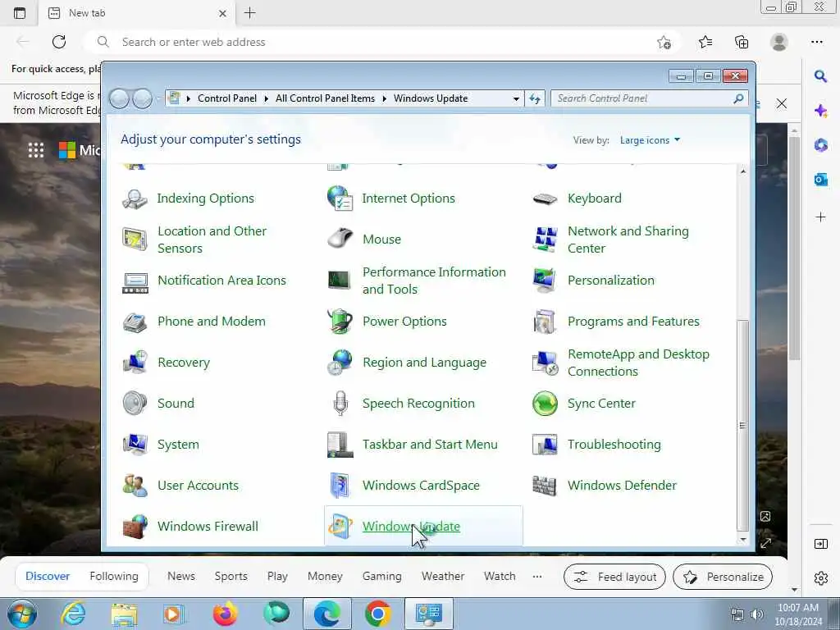Open the Phone and Modem icon
This screenshot has height=630, width=840.
point(135,322)
